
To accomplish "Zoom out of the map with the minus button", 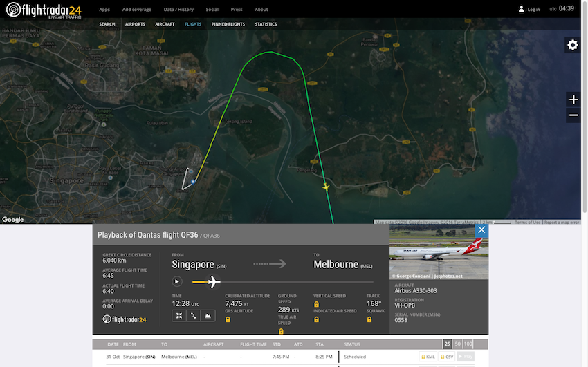I will click(x=573, y=115).
